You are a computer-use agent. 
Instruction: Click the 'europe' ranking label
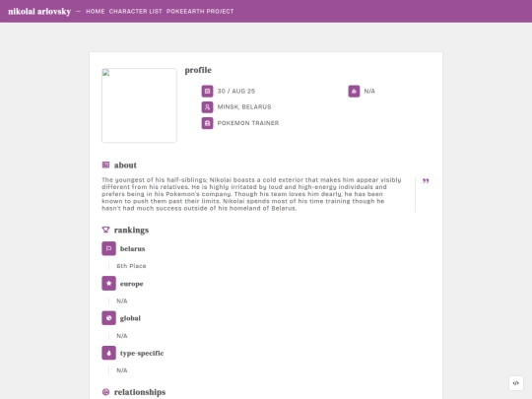click(x=132, y=284)
